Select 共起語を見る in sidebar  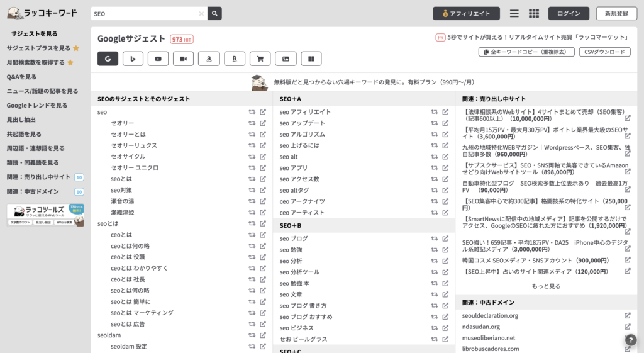tap(24, 134)
